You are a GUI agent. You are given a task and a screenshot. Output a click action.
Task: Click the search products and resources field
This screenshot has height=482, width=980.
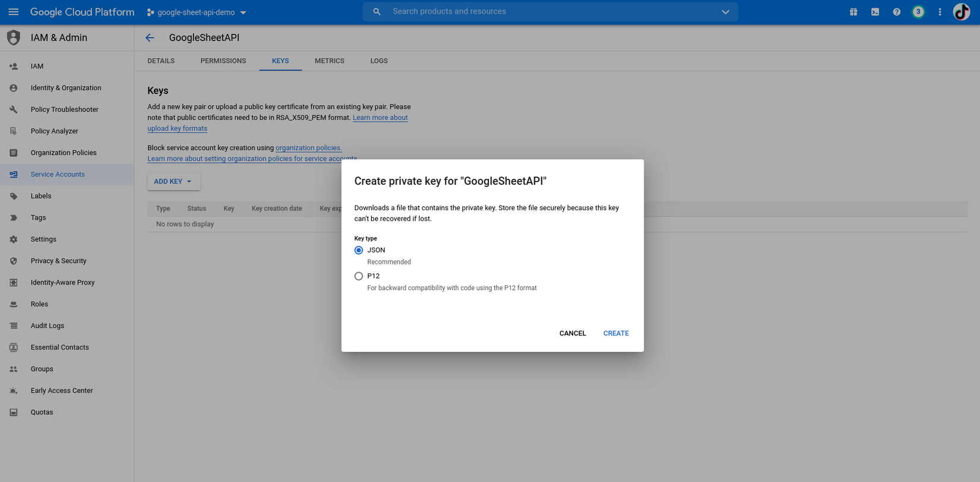(550, 12)
